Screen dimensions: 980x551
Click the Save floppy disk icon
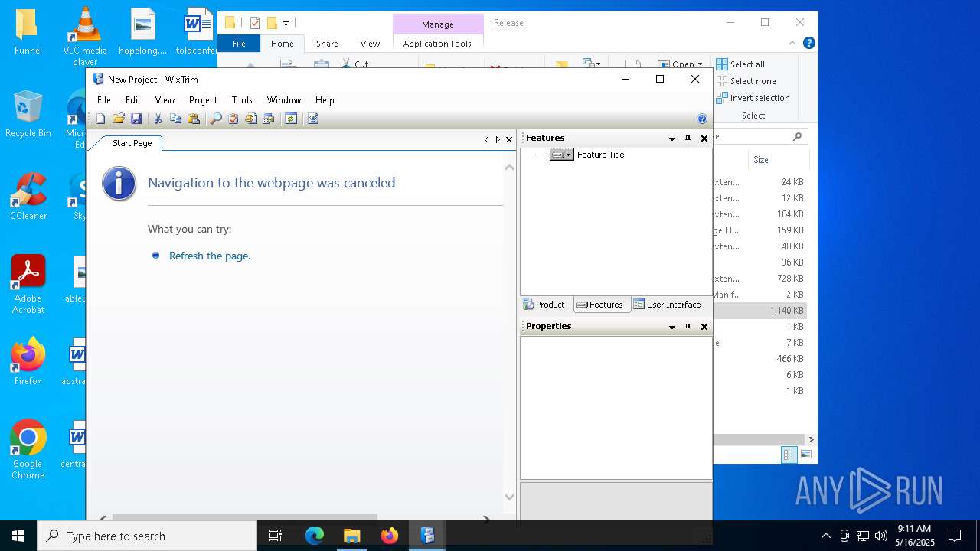tap(136, 119)
